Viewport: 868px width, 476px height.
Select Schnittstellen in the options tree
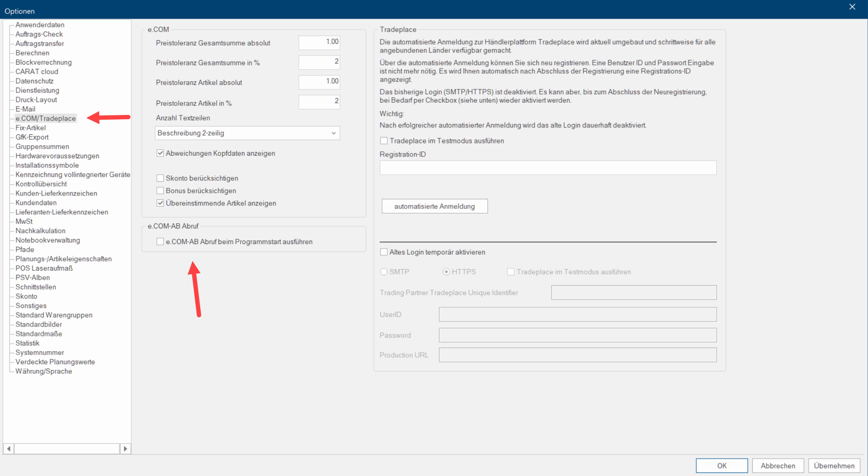point(36,287)
